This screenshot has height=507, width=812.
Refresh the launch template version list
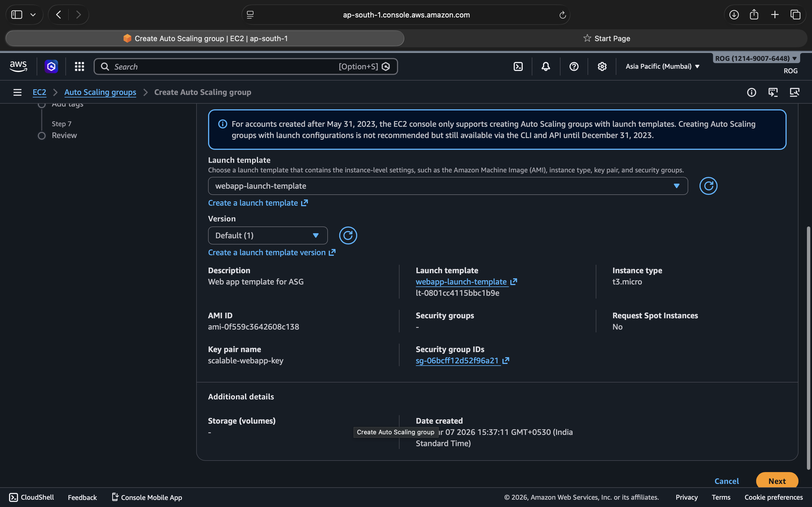[x=348, y=235]
